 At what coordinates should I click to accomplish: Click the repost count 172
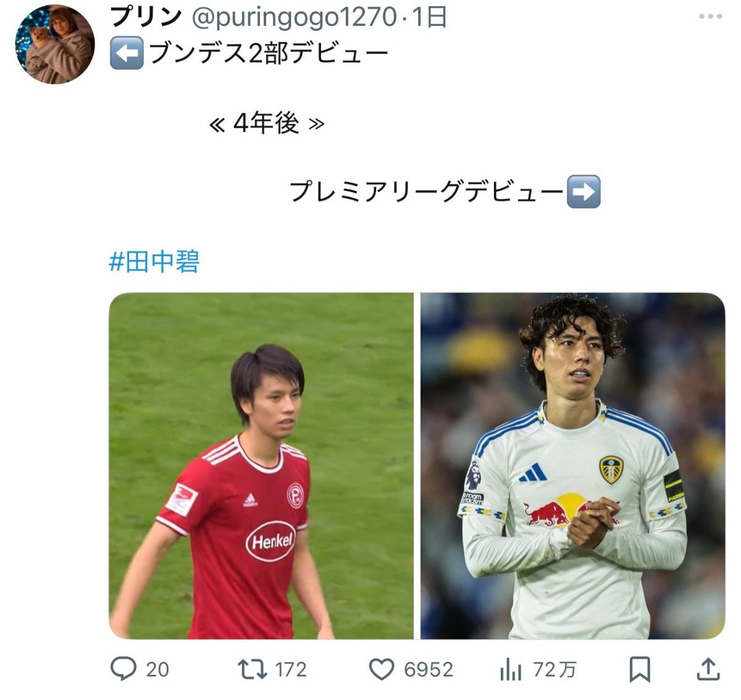click(x=290, y=669)
